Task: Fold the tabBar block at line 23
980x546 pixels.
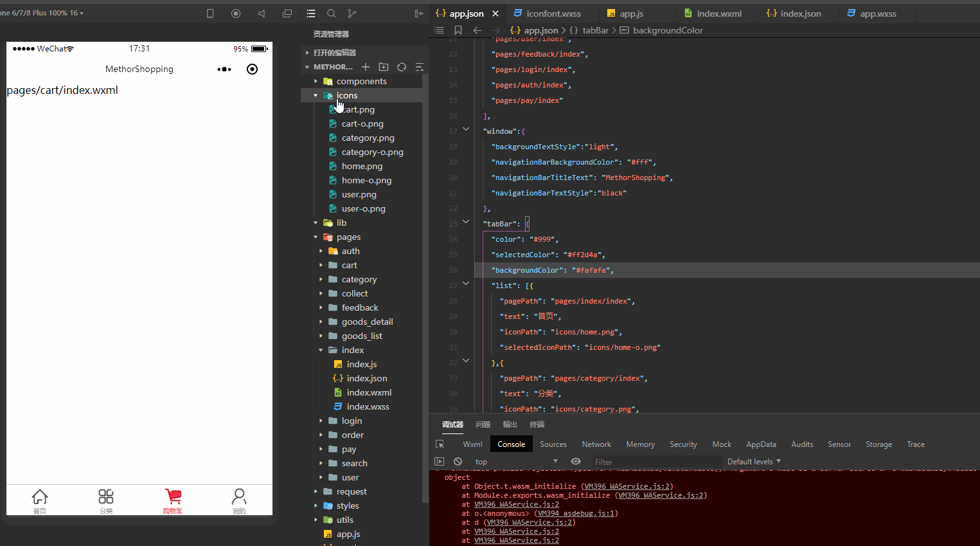Action: (x=466, y=223)
